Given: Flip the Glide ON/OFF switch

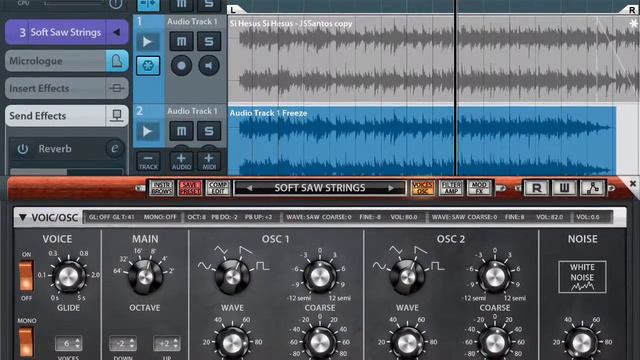Looking at the screenshot, I should (26, 276).
